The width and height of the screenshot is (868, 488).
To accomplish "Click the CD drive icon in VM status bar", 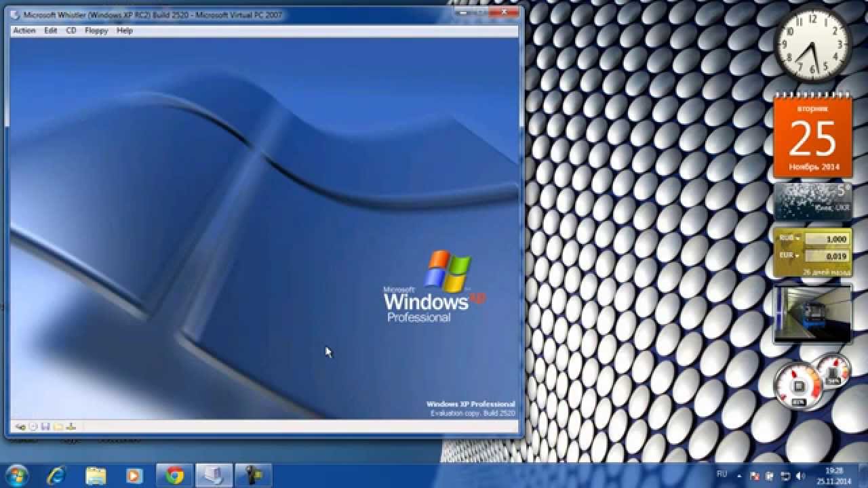I will point(33,426).
